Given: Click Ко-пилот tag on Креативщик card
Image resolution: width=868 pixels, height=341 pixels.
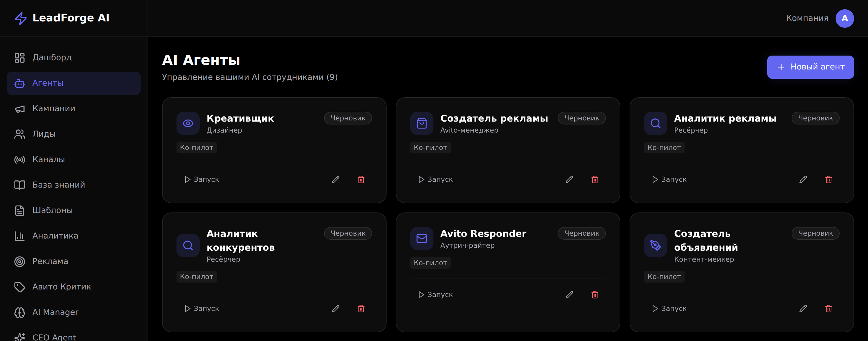Looking at the screenshot, I should click(196, 148).
